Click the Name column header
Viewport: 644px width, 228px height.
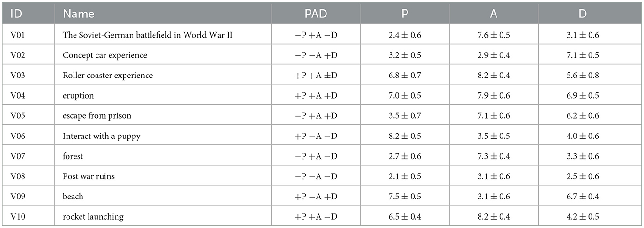click(x=79, y=14)
